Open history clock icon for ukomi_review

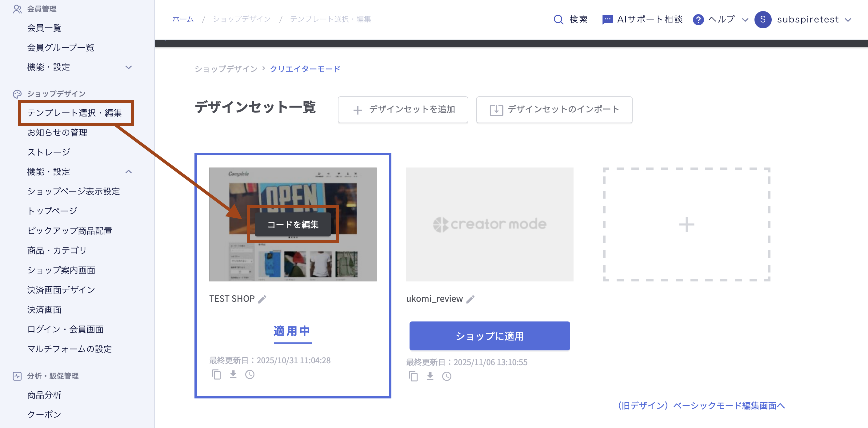(x=446, y=376)
